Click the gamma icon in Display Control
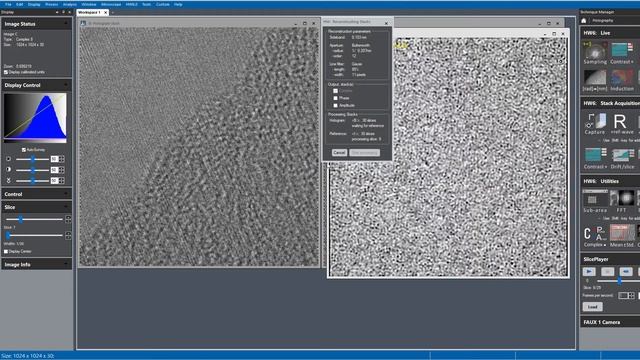Viewport: 640px width, 360px height. tap(9, 180)
